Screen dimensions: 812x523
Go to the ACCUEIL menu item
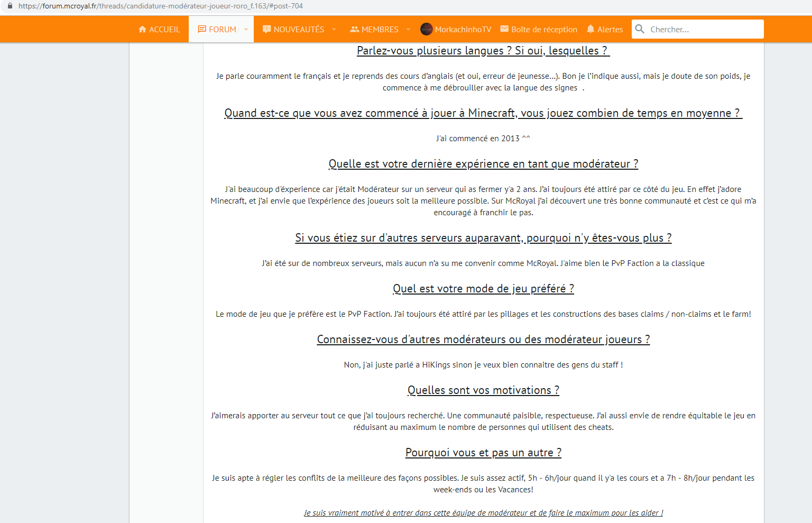(x=159, y=30)
